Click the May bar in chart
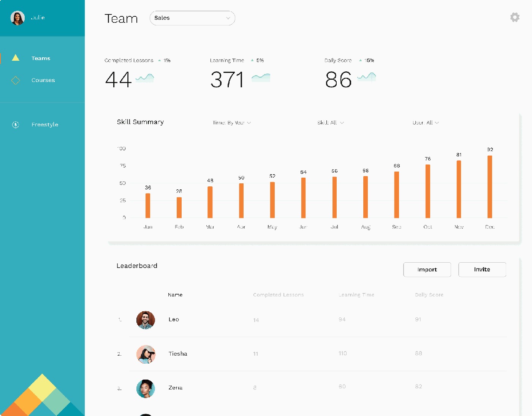Screen dimensions: 532x416 (272, 200)
